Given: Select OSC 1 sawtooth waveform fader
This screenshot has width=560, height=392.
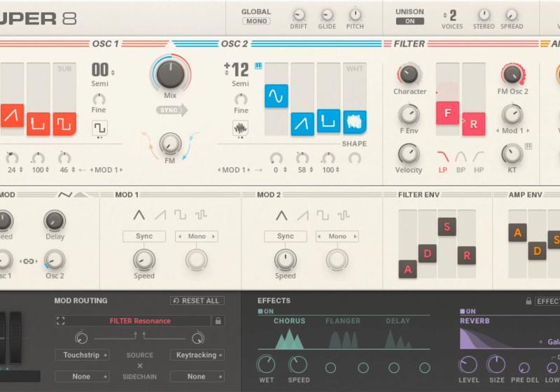Looking at the screenshot, I should [x=12, y=115].
